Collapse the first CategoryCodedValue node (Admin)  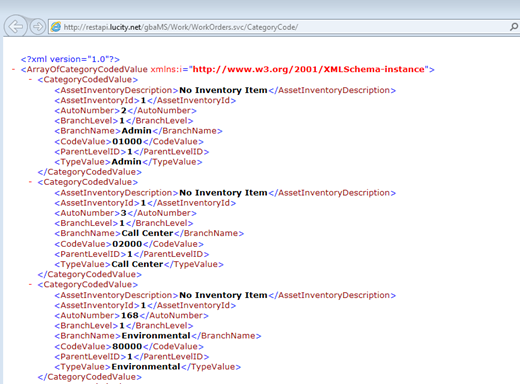(x=30, y=80)
